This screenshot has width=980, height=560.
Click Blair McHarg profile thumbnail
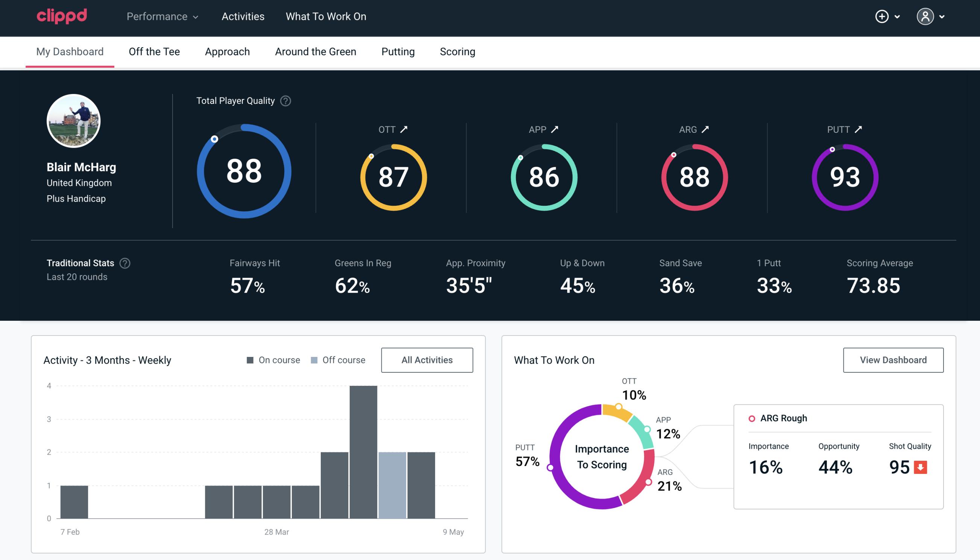[74, 120]
